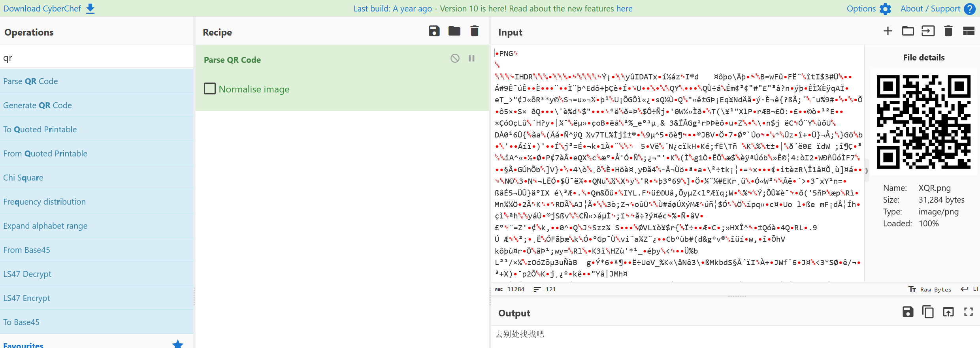Select the To Base45 operation
Viewport: 980px width, 348px height.
(97, 322)
